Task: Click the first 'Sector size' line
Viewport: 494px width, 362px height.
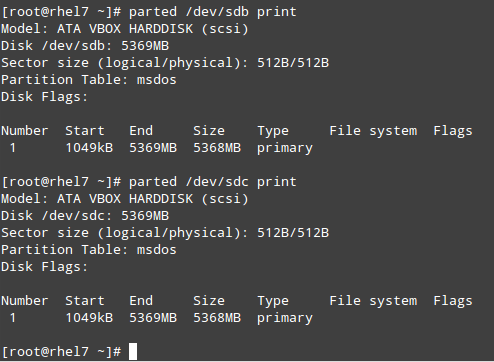Action: coord(165,63)
